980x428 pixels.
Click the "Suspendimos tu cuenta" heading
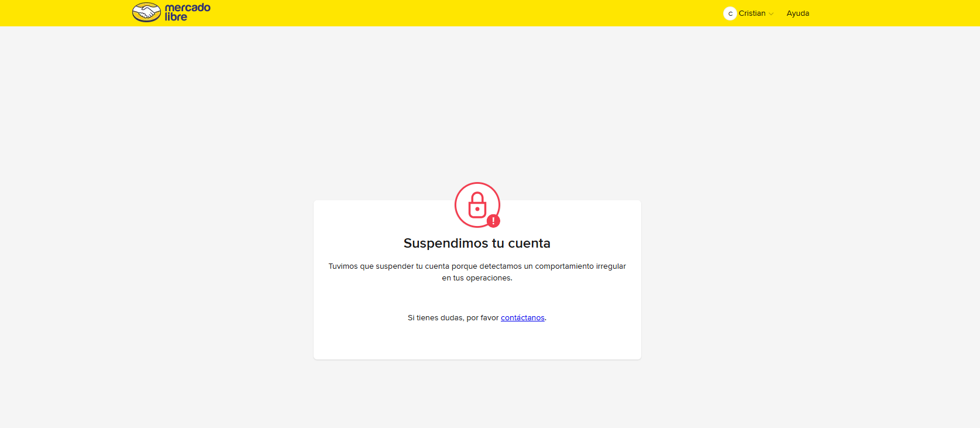[477, 243]
